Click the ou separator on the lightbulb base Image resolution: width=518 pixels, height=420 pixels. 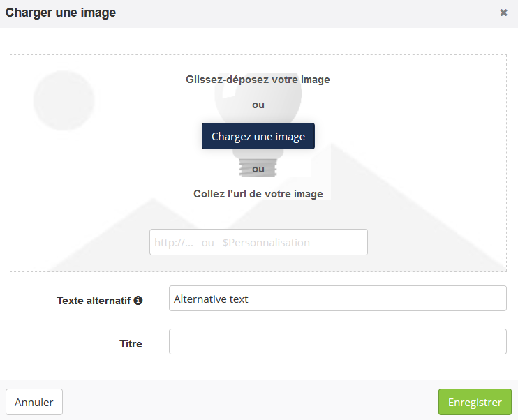click(258, 168)
